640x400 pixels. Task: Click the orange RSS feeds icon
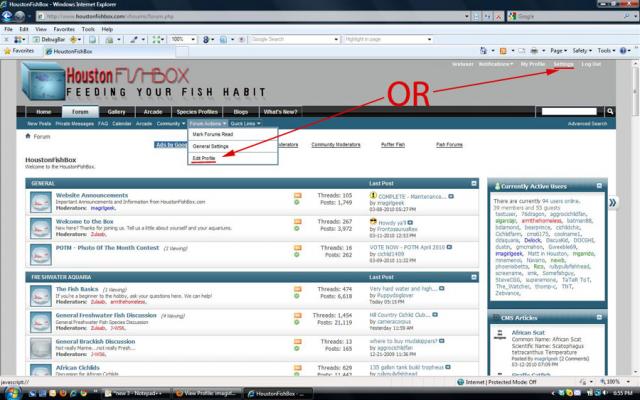point(503,51)
